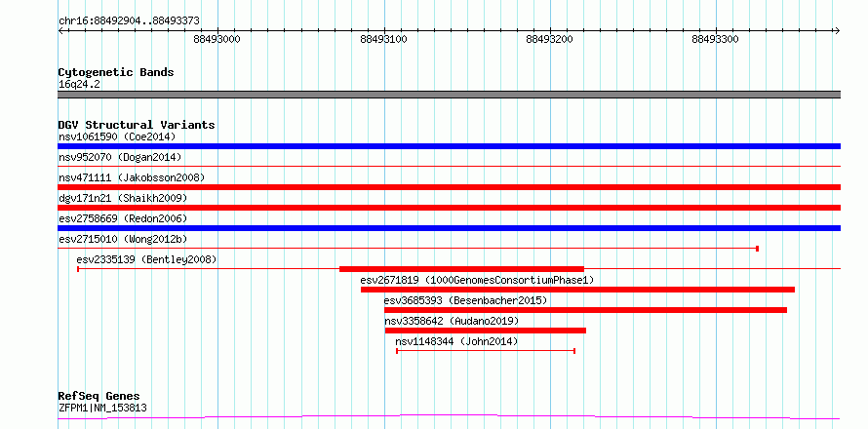The image size is (868, 429).
Task: Click the esv2715010 (Wong2012b) label
Action: 123,239
